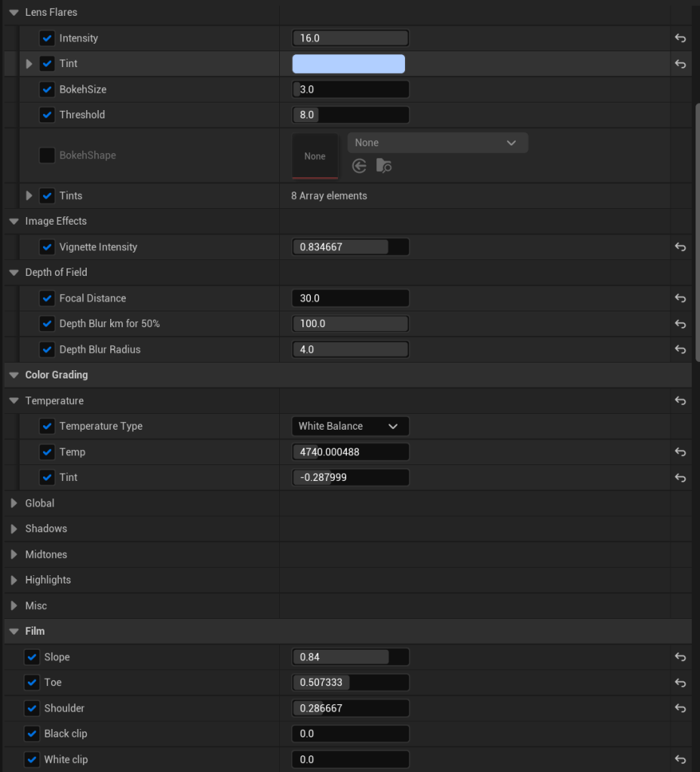Expand the Tints array elements
The height and width of the screenshot is (772, 700).
coord(29,196)
